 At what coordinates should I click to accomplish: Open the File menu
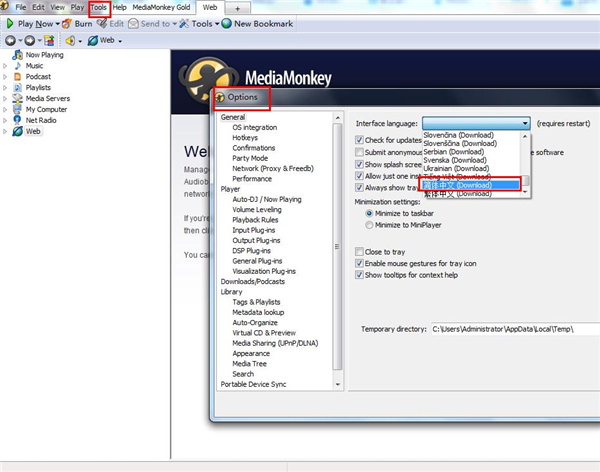point(21,7)
